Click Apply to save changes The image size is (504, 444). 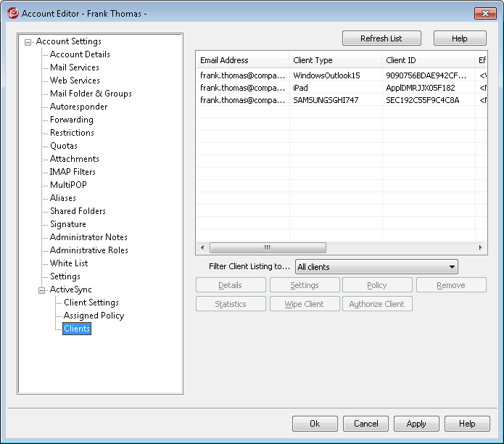(416, 424)
